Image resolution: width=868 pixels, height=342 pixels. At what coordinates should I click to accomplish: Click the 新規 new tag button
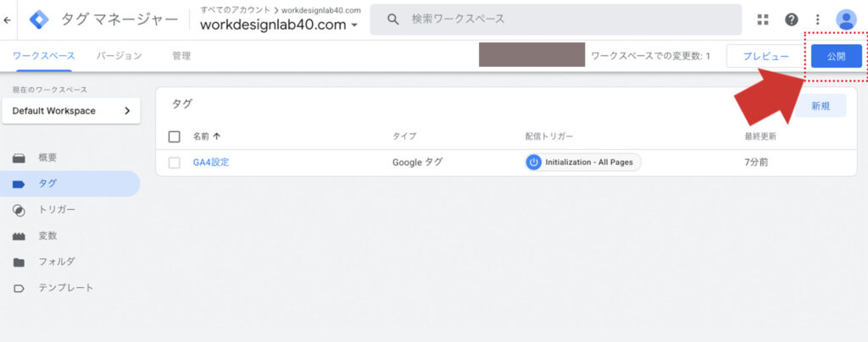821,106
